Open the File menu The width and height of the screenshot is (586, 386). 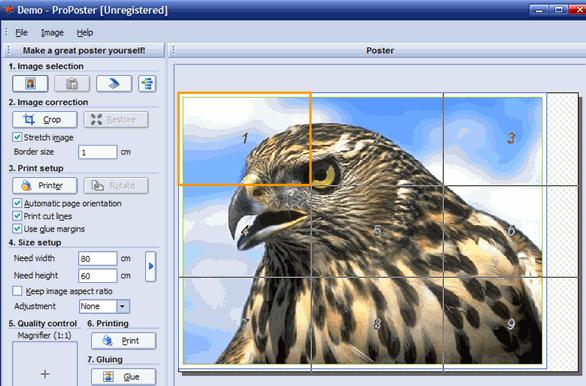coord(21,33)
